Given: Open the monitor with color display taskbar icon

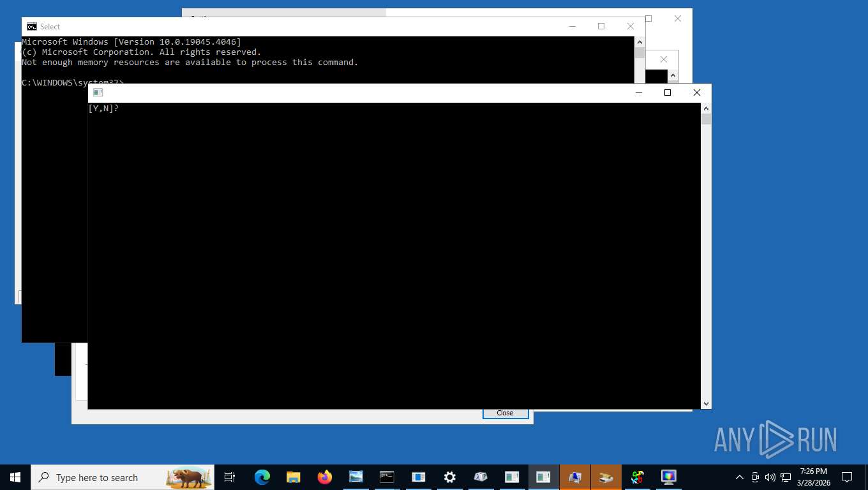Looking at the screenshot, I should (668, 477).
